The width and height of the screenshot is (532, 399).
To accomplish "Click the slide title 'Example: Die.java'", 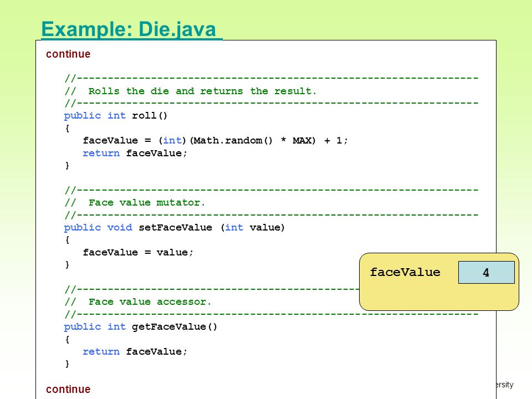I will pyautogui.click(x=129, y=29).
